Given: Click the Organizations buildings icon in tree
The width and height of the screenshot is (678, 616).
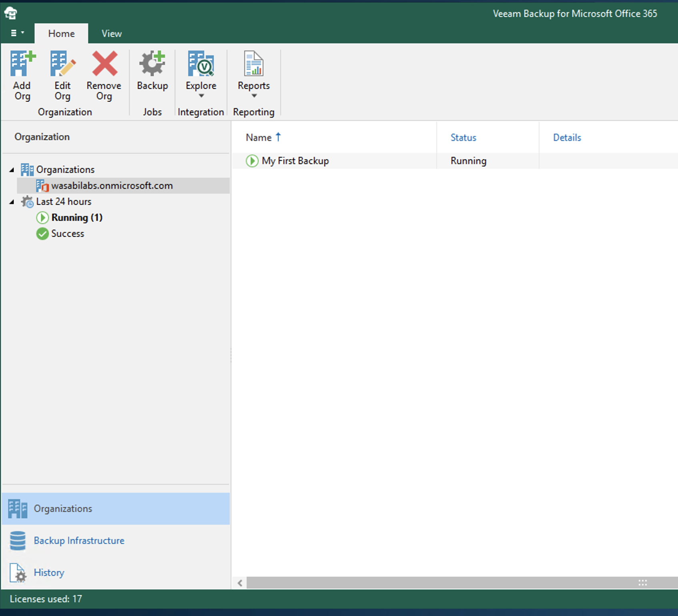Looking at the screenshot, I should pos(27,170).
